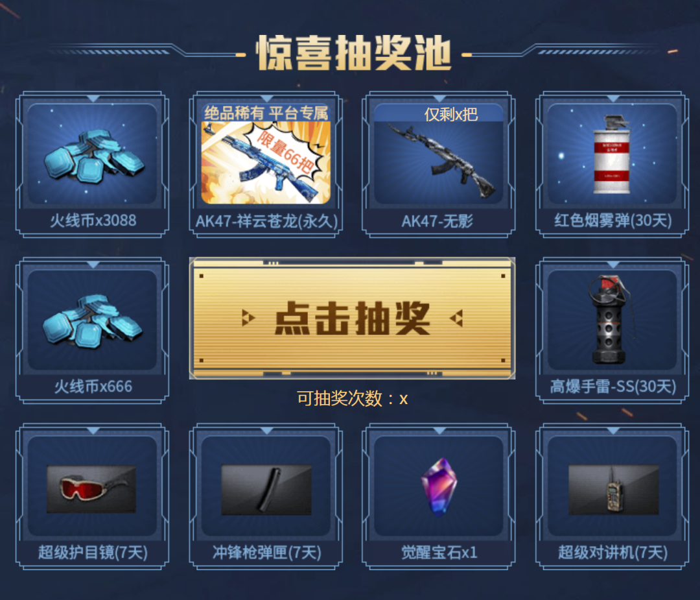Image resolution: width=700 pixels, height=600 pixels.
Task: Select the 超级对讲机 walkie-talkie icon
Action: point(613,490)
